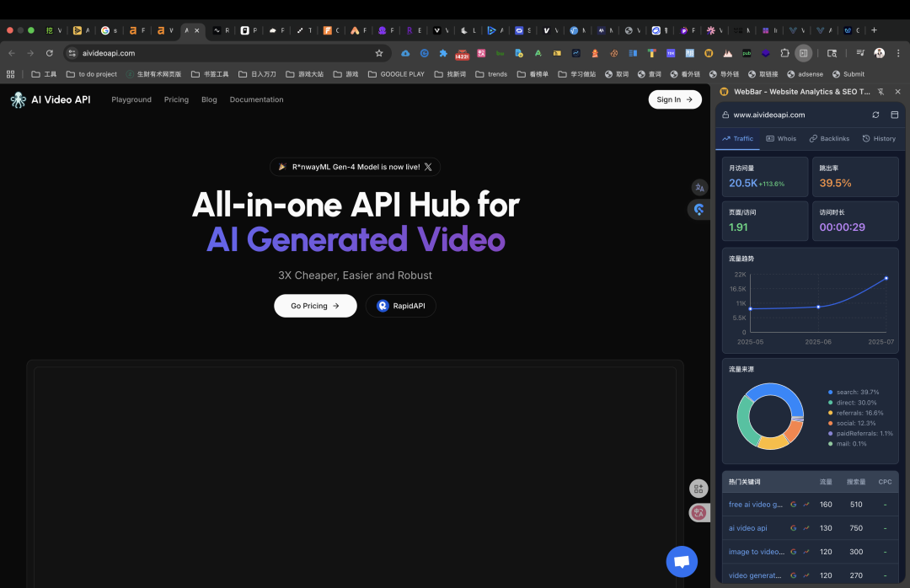Viewport: 910px width, 588px height.
Task: Open Playground in site navigation
Action: [131, 100]
